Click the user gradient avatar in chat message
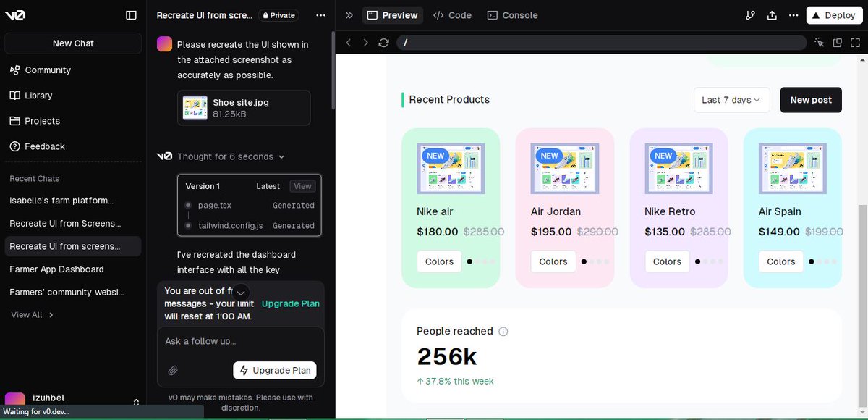The width and height of the screenshot is (868, 420). (165, 44)
